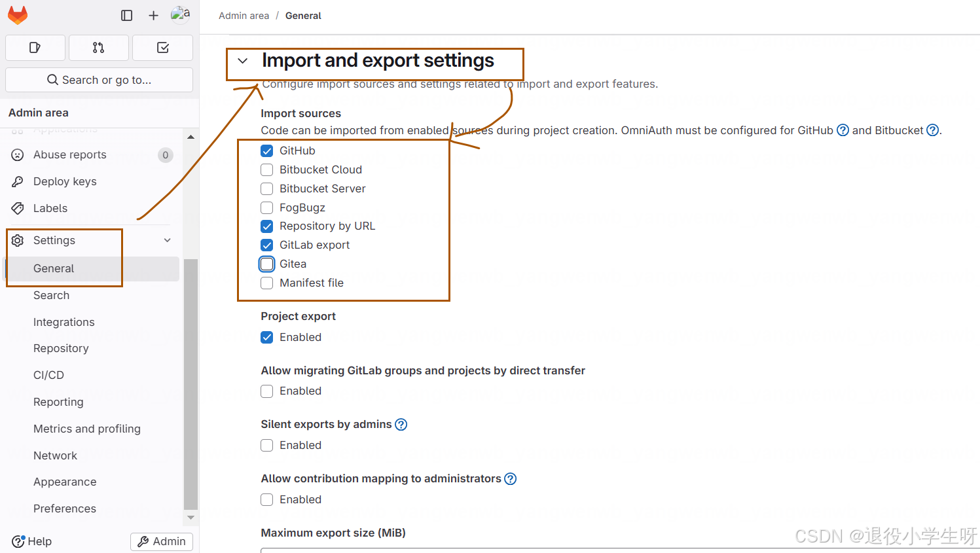
Task: Enable direct transfer migration checkbox
Action: click(267, 391)
